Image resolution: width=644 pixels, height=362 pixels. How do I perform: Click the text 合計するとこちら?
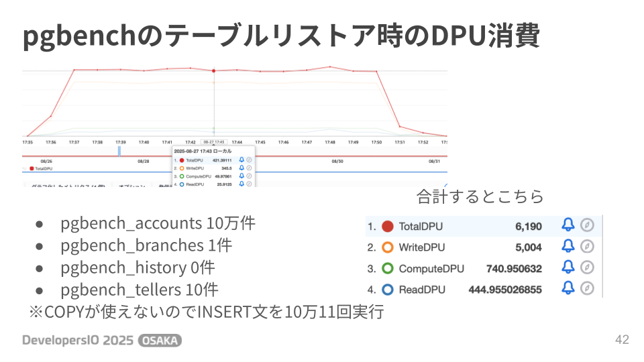(x=480, y=196)
